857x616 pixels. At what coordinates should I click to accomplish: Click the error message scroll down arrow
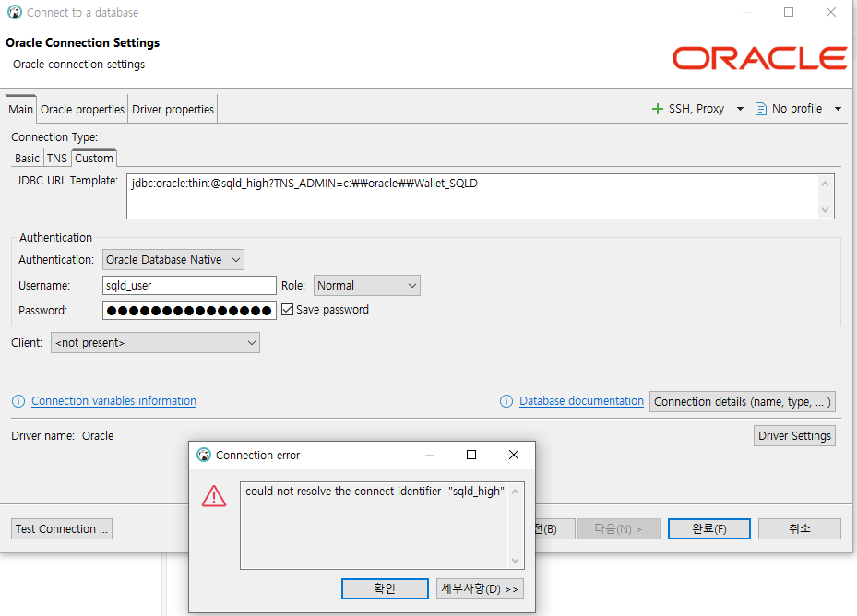click(515, 561)
